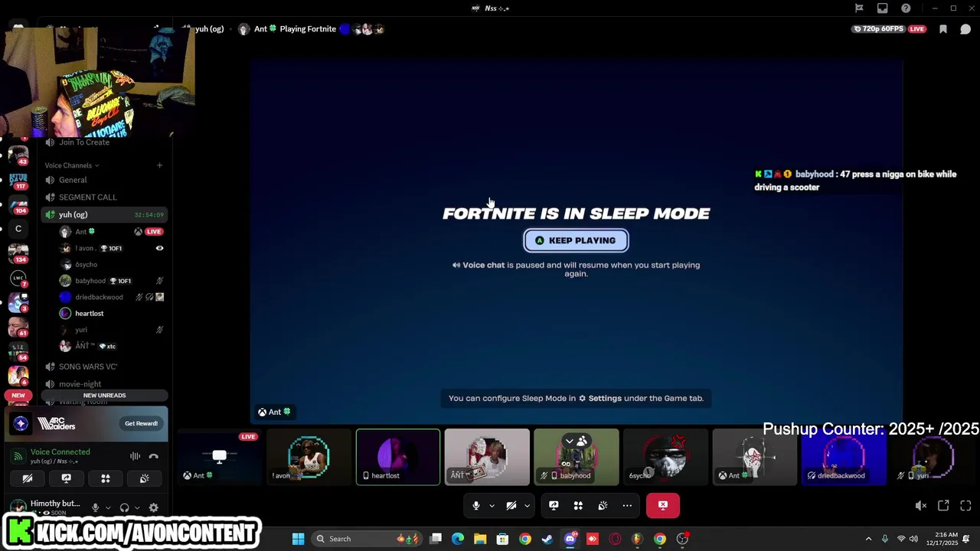Screen dimensions: 980x551
Task: Show chat bubble icon in header
Action: click(x=965, y=29)
